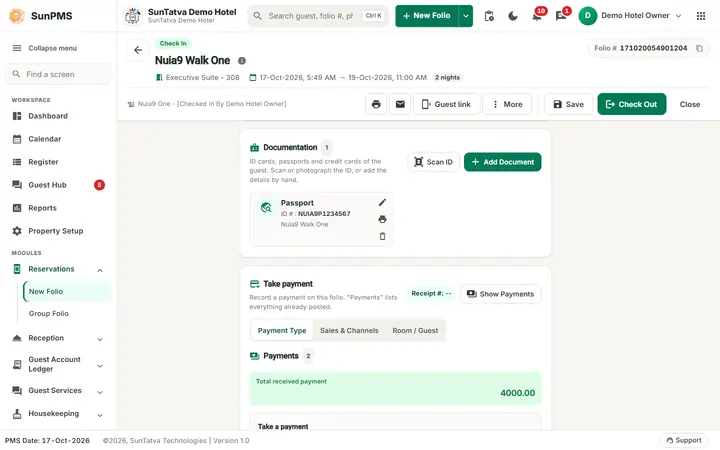Image resolution: width=720 pixels, height=450 pixels.
Task: Click Executive Suite - 308 text
Action: pyautogui.click(x=202, y=78)
